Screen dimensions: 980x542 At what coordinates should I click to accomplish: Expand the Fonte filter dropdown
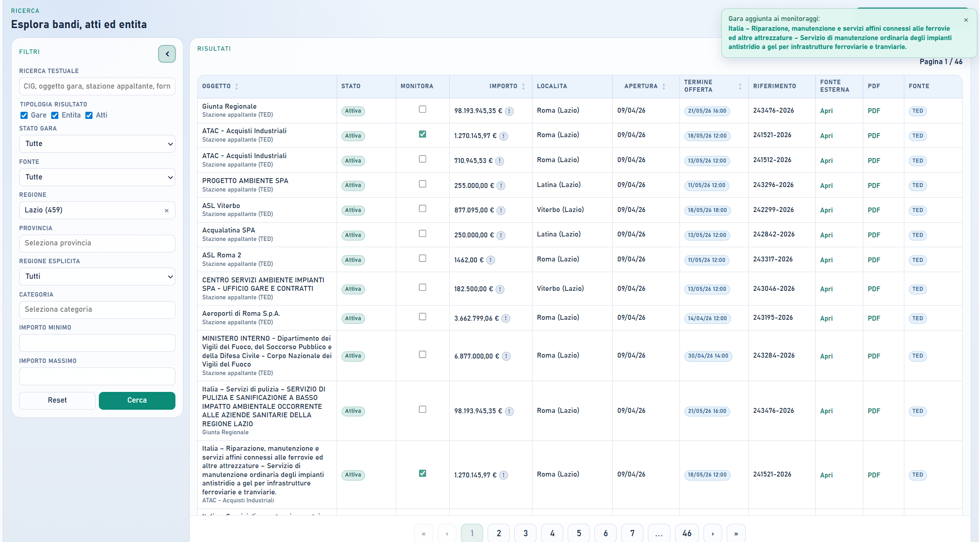tap(97, 177)
